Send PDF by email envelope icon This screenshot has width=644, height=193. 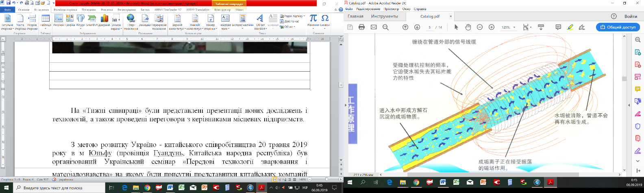click(x=374, y=27)
